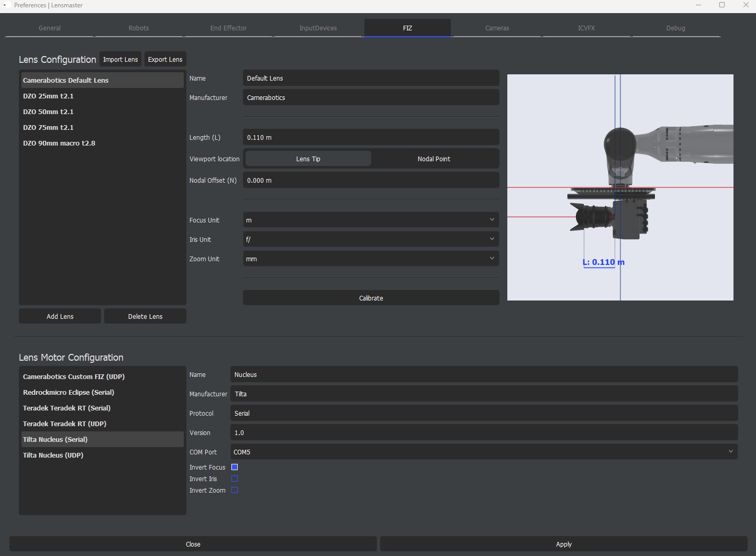Switch to ICVFX tab
This screenshot has width=756, height=556.
tap(586, 28)
